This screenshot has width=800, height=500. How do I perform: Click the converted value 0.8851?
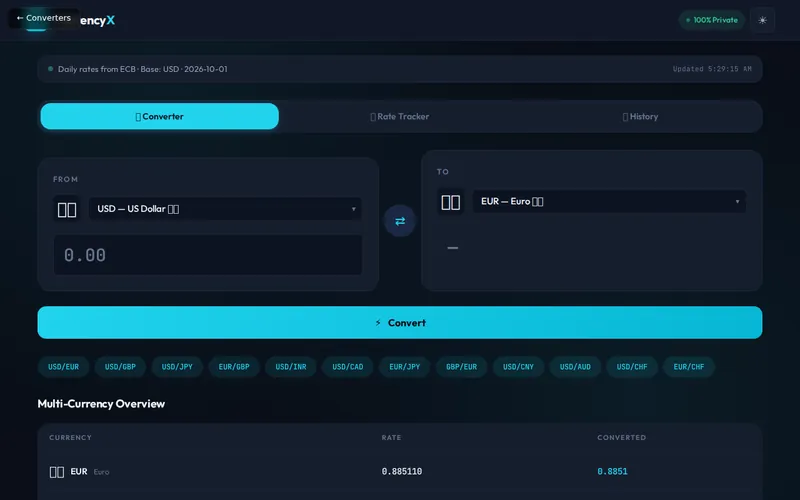tap(612, 471)
